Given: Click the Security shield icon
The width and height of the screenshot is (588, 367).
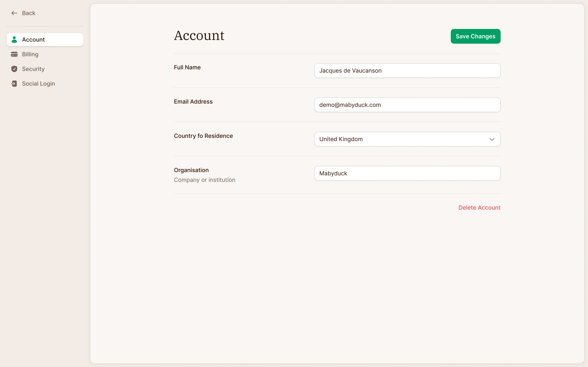Looking at the screenshot, I should coord(14,69).
